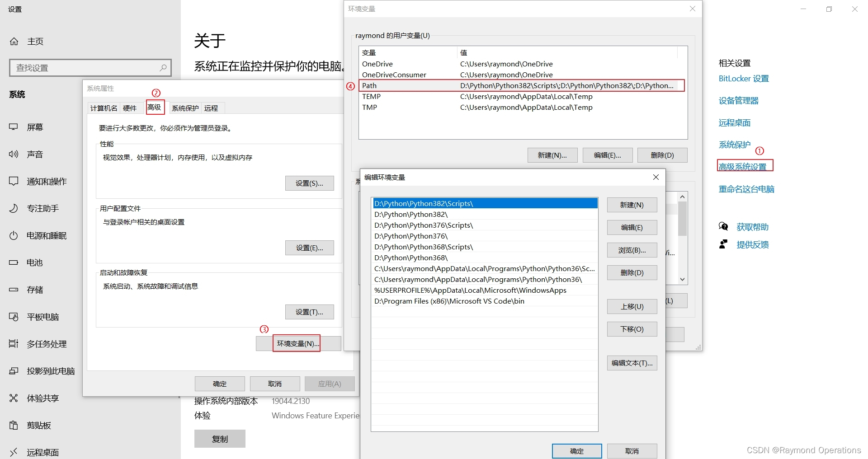868x459 pixels.
Task: Click the 查找设置 search field
Action: point(90,68)
